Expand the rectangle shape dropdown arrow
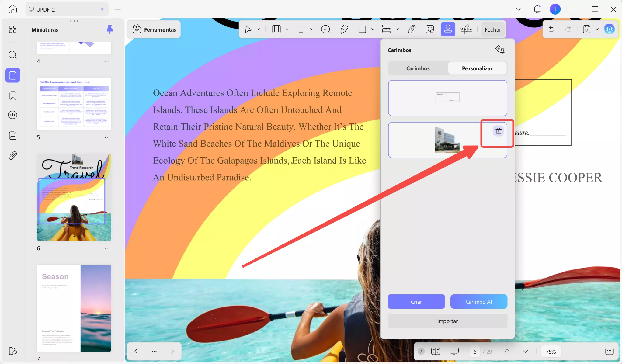 [373, 29]
